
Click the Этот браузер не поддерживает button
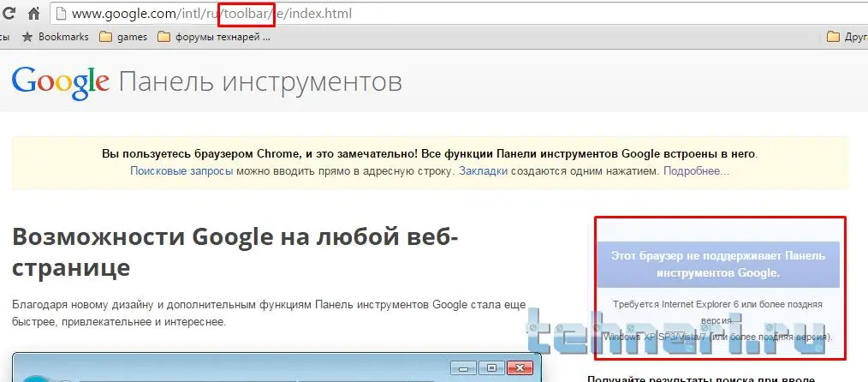pos(718,264)
